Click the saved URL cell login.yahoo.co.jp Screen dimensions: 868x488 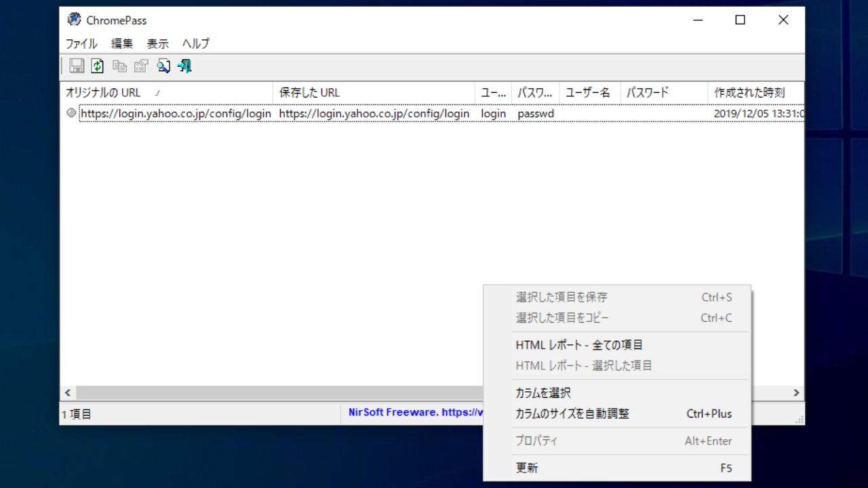374,114
